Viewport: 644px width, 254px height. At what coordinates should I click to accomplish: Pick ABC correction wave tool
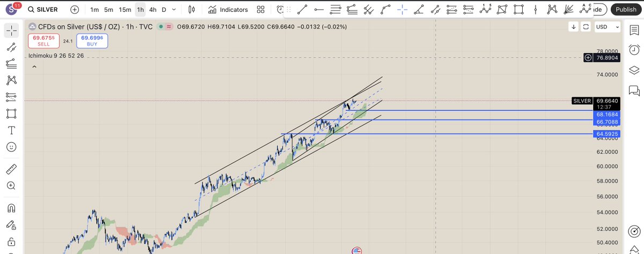(585, 9)
